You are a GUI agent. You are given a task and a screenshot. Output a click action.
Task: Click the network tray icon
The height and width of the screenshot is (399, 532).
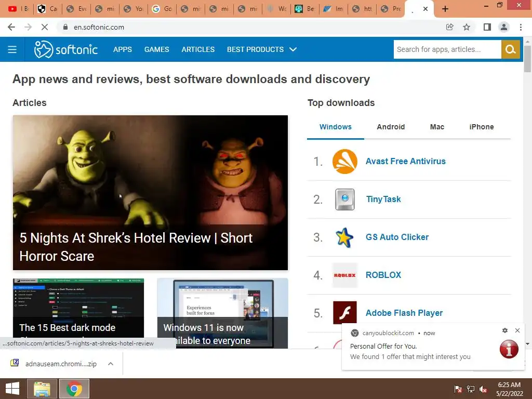pyautogui.click(x=471, y=389)
